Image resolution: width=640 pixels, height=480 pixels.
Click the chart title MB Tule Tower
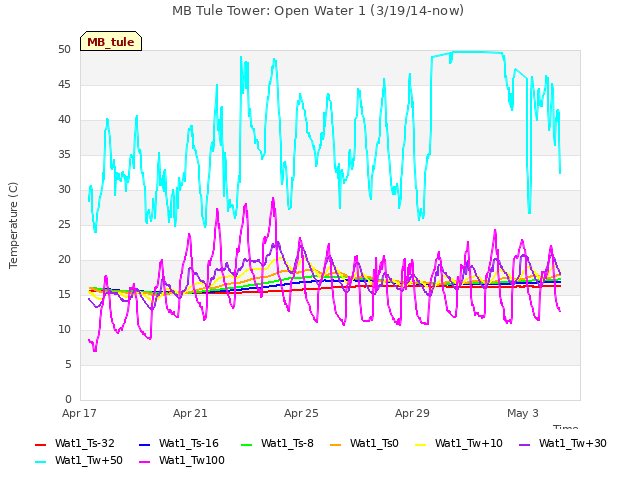click(318, 10)
